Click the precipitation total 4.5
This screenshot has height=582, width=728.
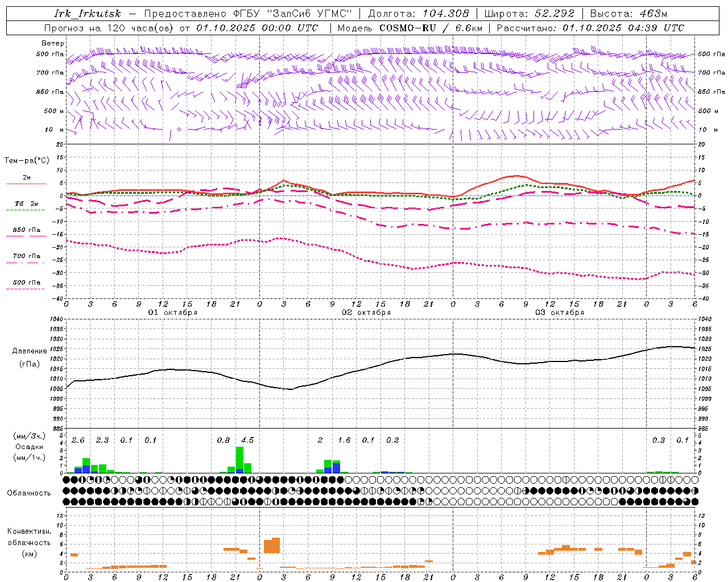coord(247,440)
